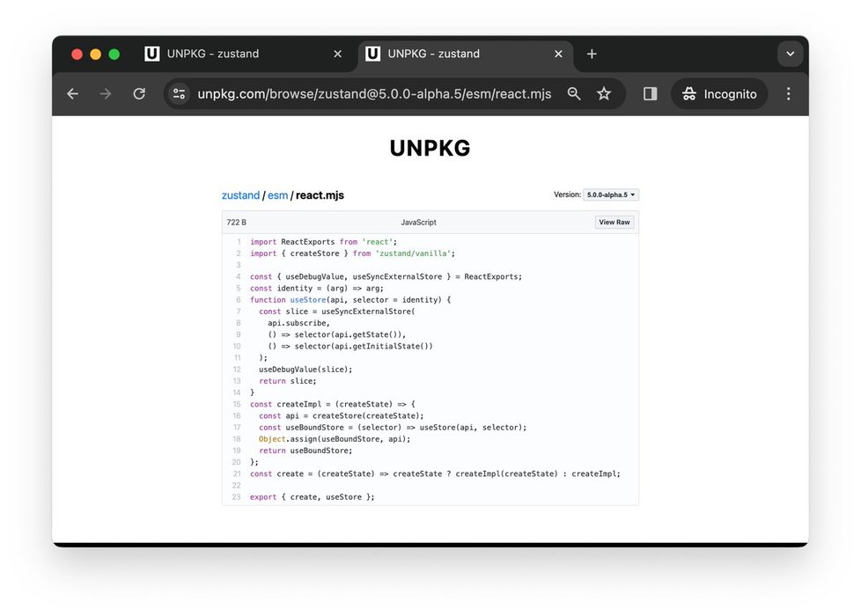Click the "const create = (createState)" line
The image size is (861, 616).
coord(436,473)
